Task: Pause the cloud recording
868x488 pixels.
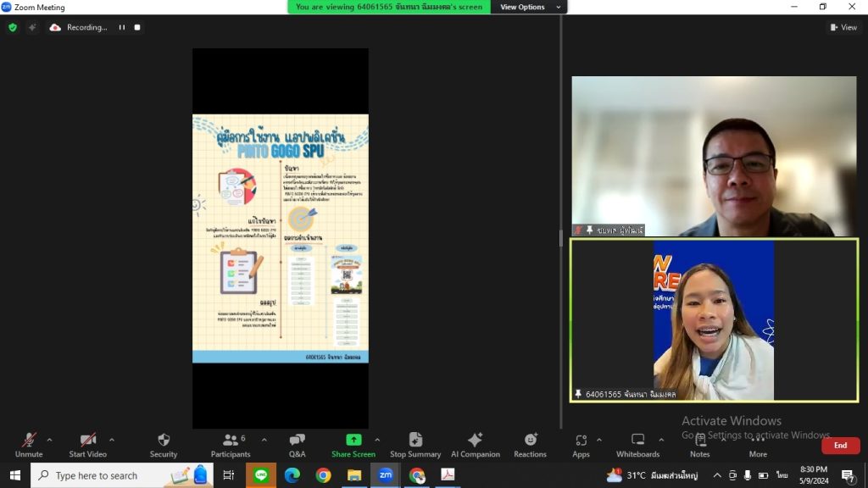Action: tap(122, 27)
